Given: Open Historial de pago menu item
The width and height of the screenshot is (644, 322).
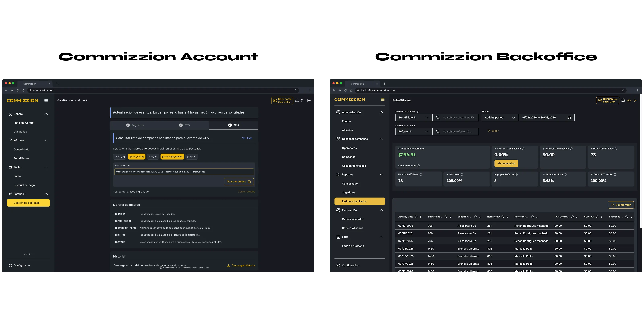Looking at the screenshot, I should click(x=24, y=185).
